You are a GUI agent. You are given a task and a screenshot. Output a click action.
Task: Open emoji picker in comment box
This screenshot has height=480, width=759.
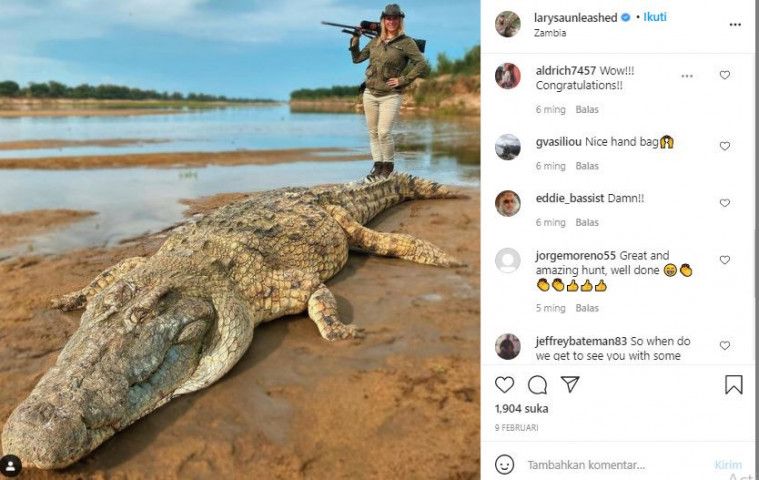(505, 464)
